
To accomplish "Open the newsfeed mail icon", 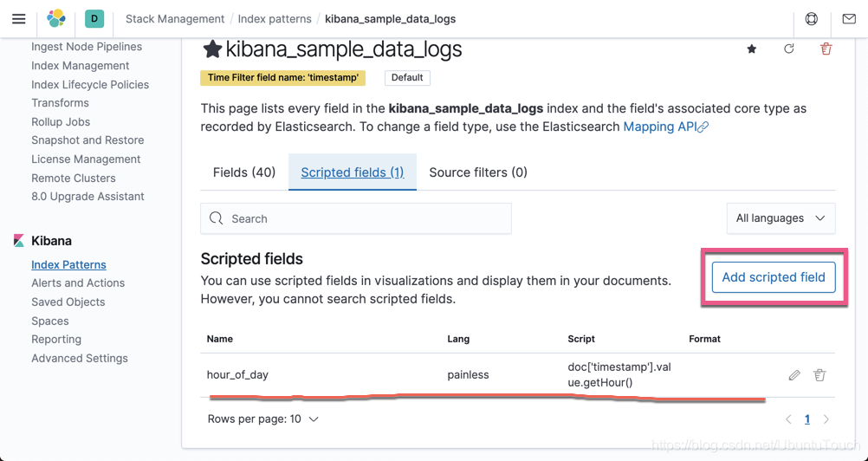I will point(849,18).
